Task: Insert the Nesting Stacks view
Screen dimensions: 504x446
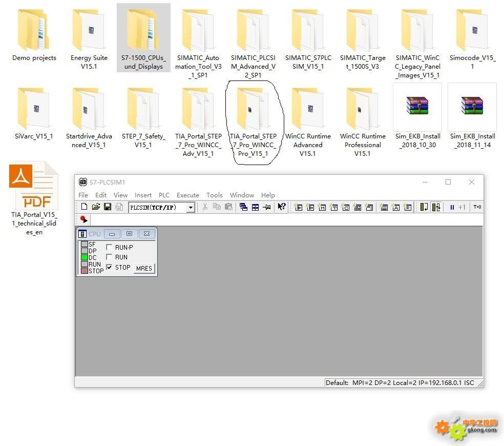Action: [384, 207]
